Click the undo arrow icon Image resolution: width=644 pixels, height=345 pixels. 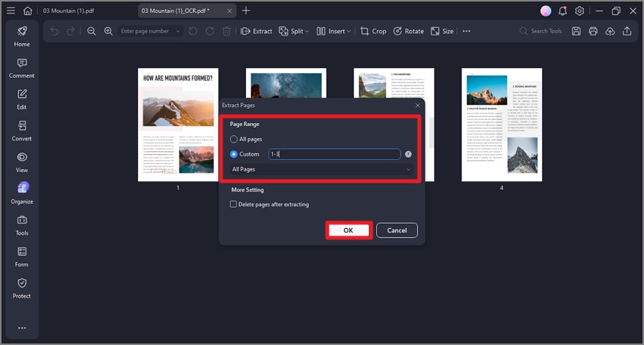pos(54,31)
